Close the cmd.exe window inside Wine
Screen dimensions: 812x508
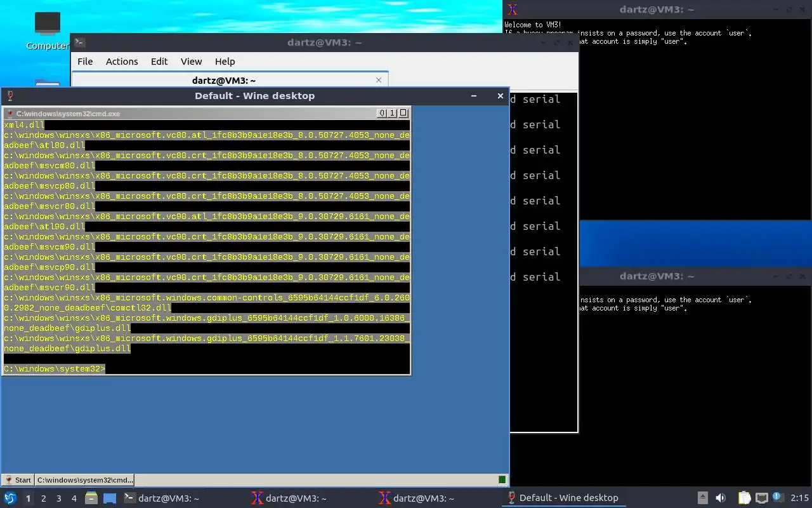pos(403,113)
